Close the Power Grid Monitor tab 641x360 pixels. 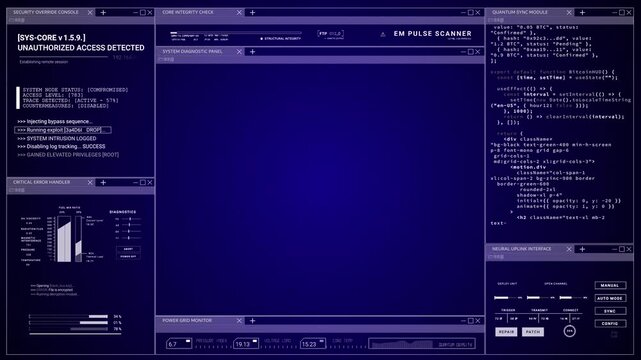tap(239, 321)
